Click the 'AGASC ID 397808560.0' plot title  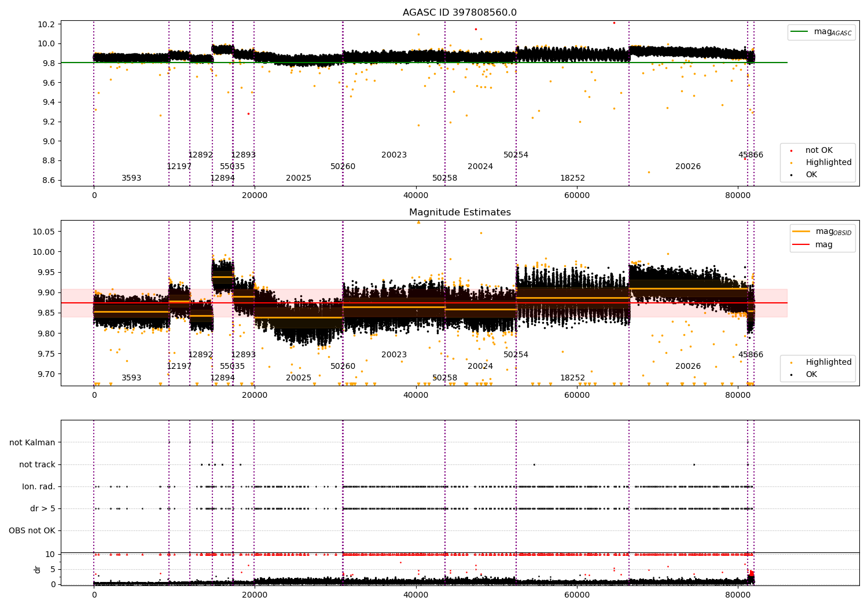459,13
